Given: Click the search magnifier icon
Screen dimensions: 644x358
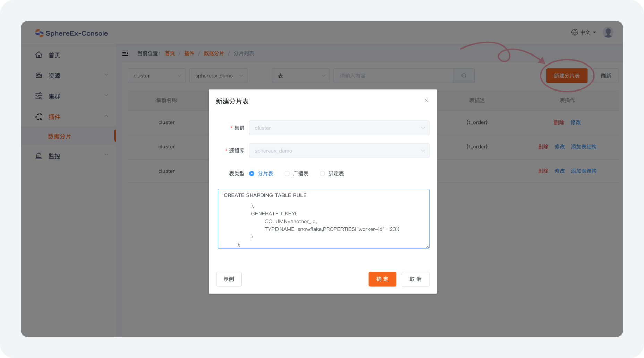Looking at the screenshot, I should coord(464,76).
